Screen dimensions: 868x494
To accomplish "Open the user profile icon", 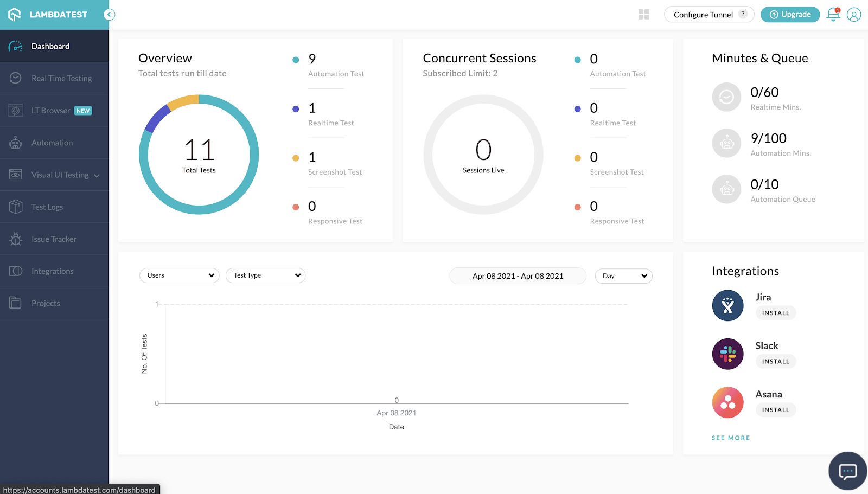I will (x=854, y=15).
